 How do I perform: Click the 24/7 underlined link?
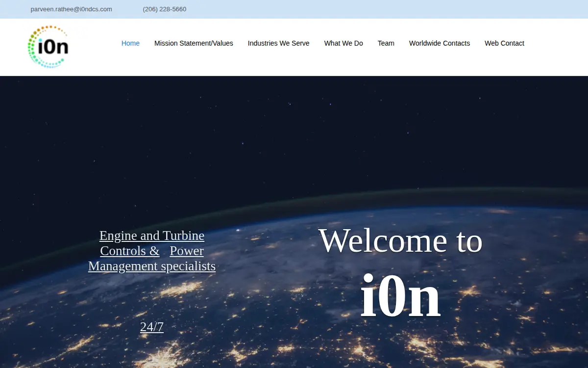point(152,327)
